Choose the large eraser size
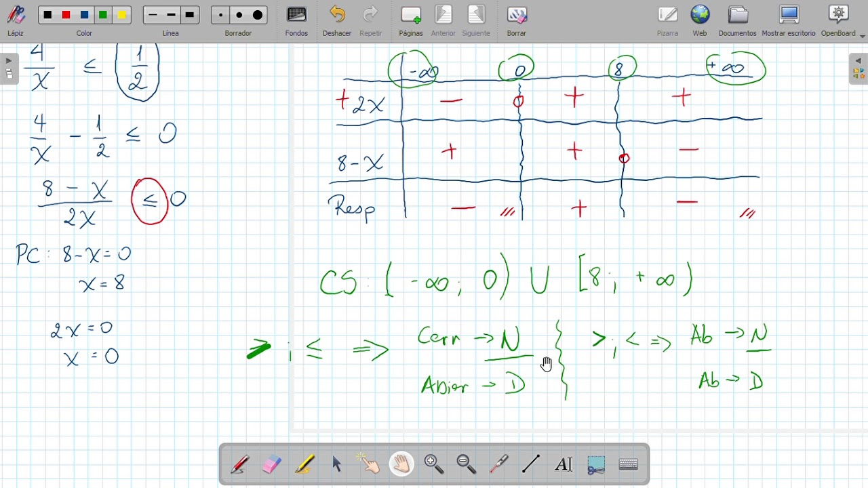Screen dimensions: 868x488 click(x=258, y=15)
